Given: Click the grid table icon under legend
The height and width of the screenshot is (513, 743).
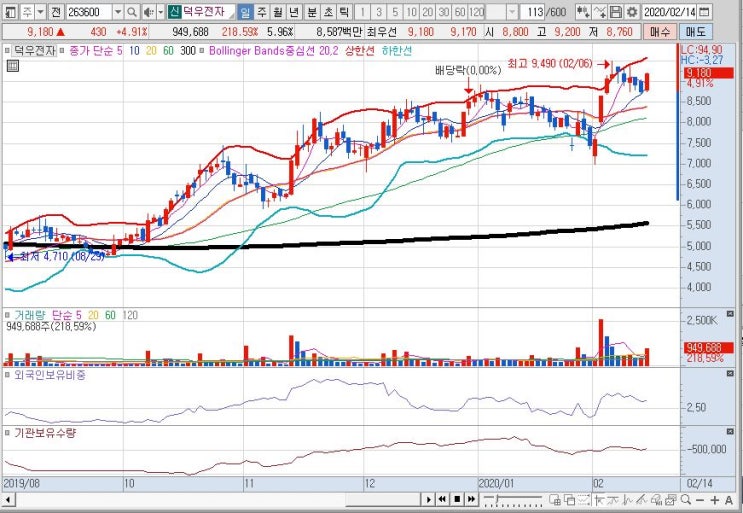Looking at the screenshot, I should pyautogui.click(x=13, y=66).
